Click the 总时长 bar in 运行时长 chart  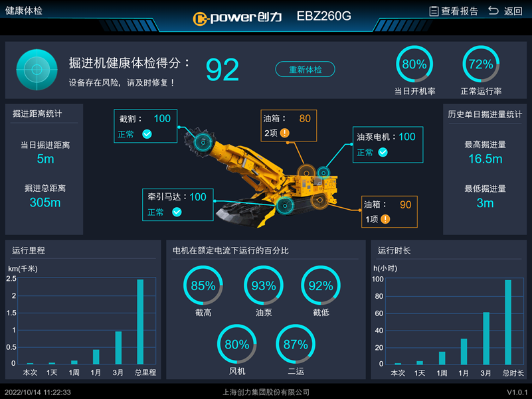pos(508,322)
